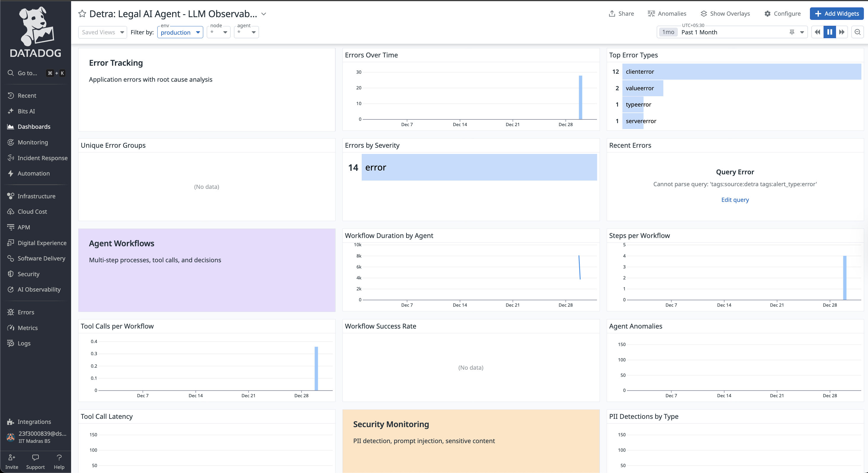Screen dimensions: 868x473
Task: Expand the Saved Views dropdown
Action: click(103, 32)
